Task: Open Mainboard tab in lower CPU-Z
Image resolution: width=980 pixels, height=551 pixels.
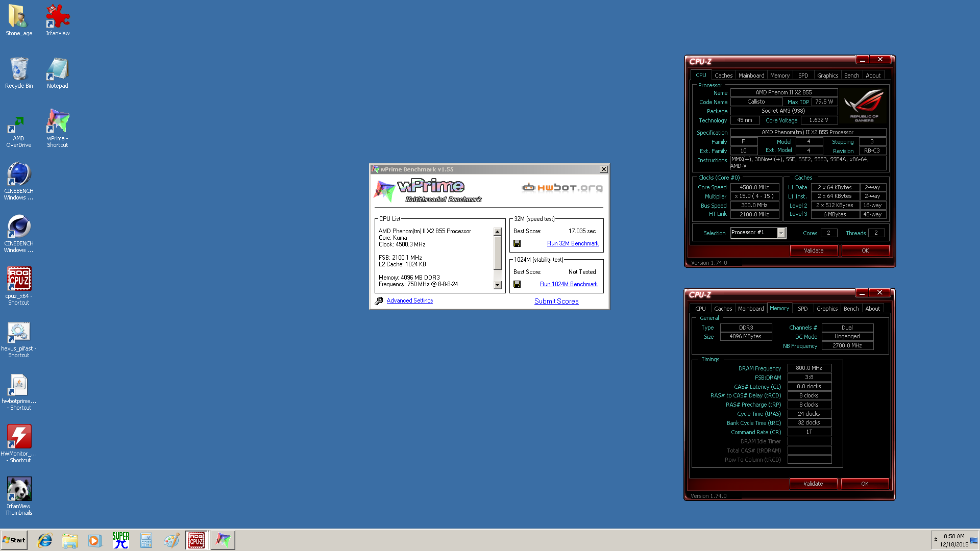Action: pos(751,309)
